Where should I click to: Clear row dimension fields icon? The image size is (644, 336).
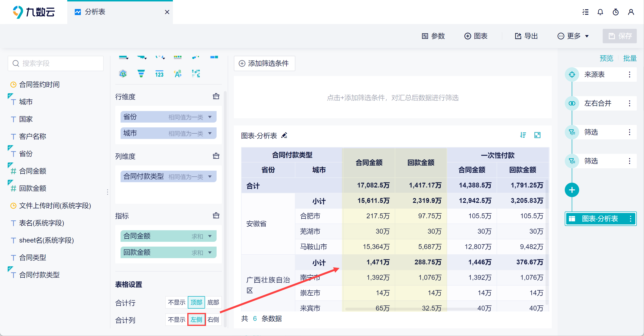click(x=216, y=96)
